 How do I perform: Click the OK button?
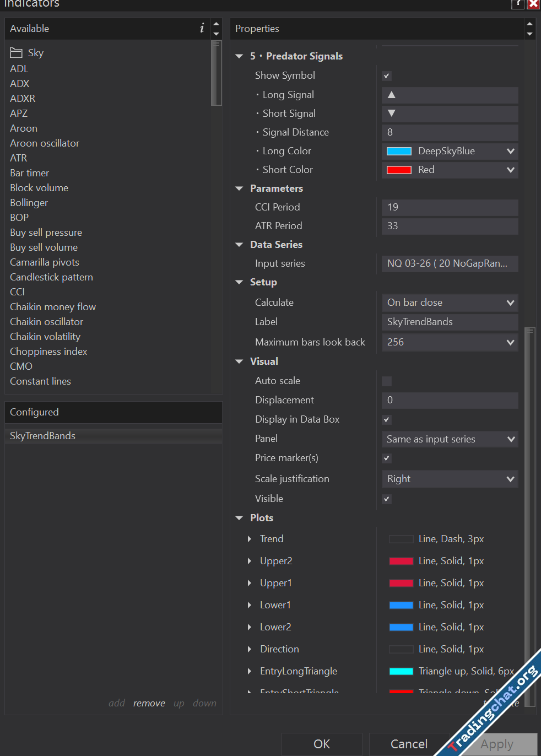click(x=322, y=744)
